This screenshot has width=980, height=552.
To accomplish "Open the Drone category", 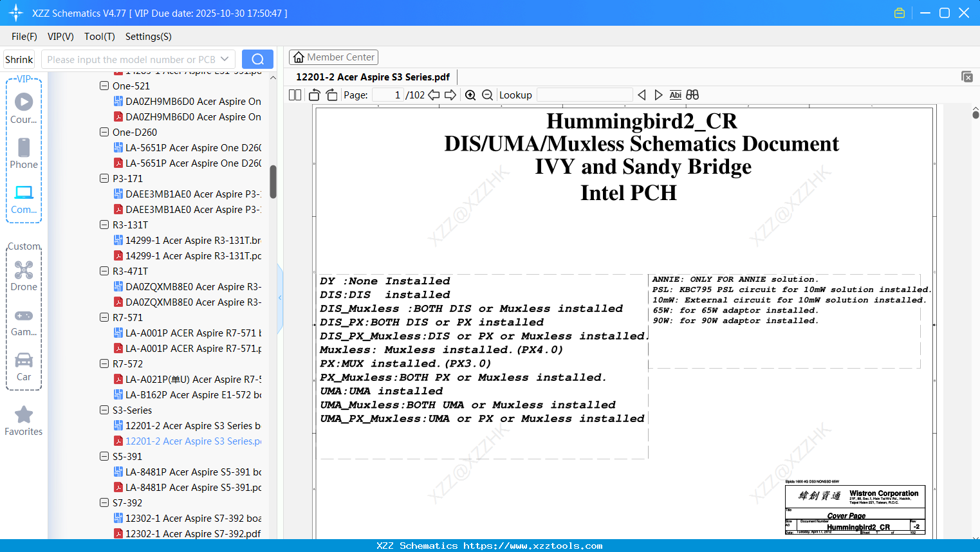I will 24,275.
